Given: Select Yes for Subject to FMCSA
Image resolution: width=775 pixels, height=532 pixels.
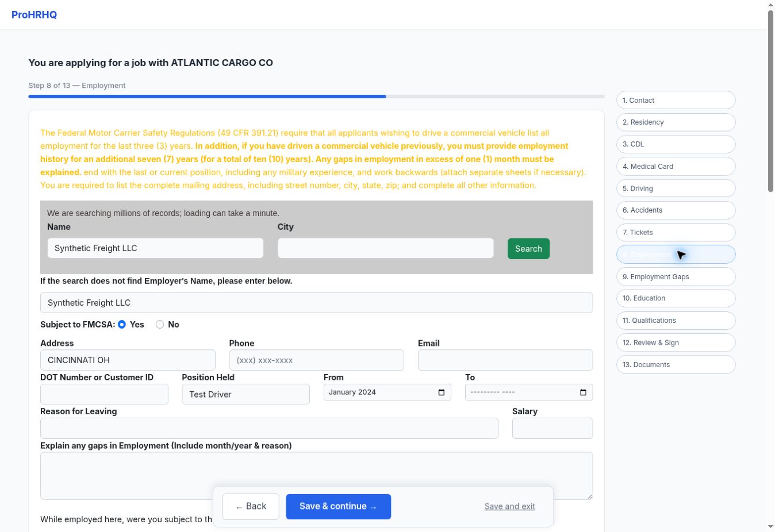Looking at the screenshot, I should click(x=122, y=325).
